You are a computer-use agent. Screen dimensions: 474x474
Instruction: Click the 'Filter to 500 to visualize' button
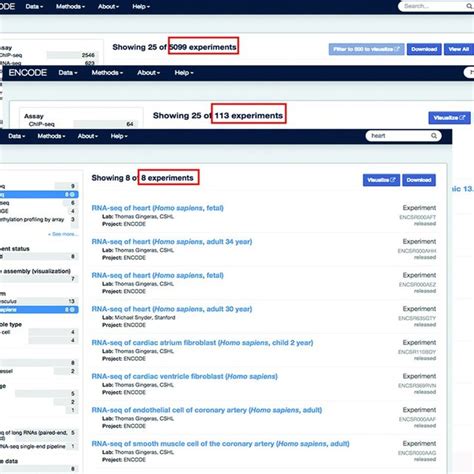[x=366, y=49]
